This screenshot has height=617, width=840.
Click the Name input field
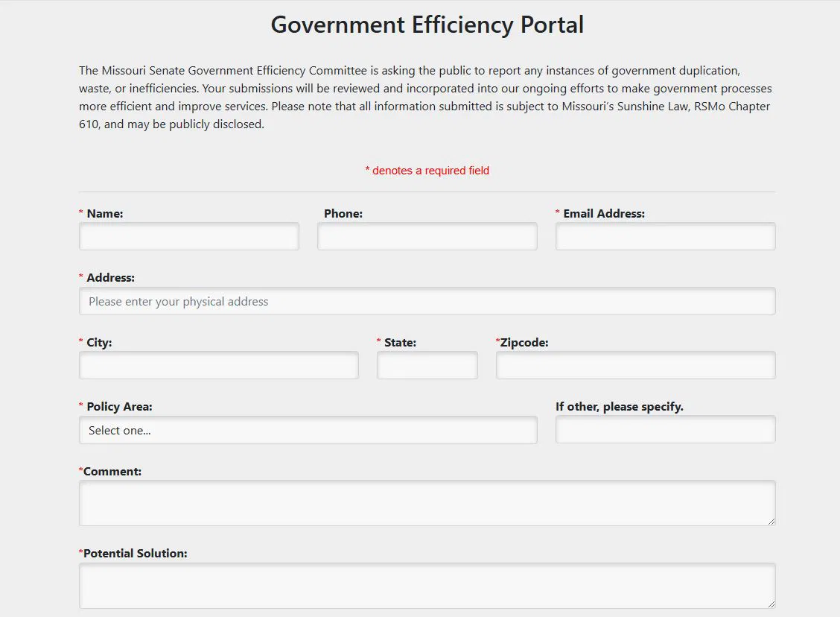(x=189, y=236)
